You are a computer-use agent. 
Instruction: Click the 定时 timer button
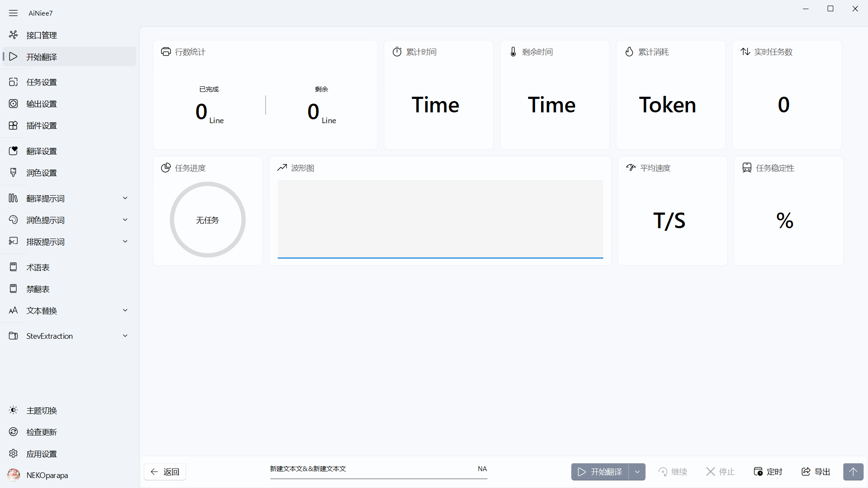coord(768,472)
